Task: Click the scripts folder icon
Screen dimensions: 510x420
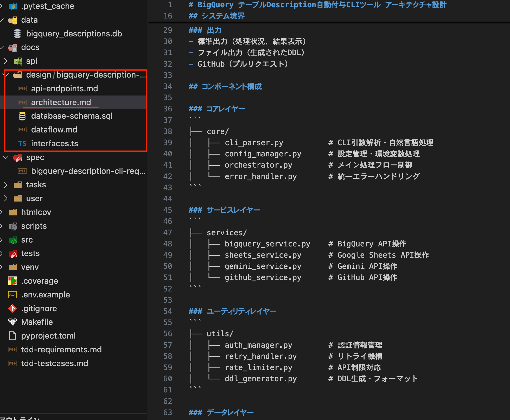Action: point(12,226)
